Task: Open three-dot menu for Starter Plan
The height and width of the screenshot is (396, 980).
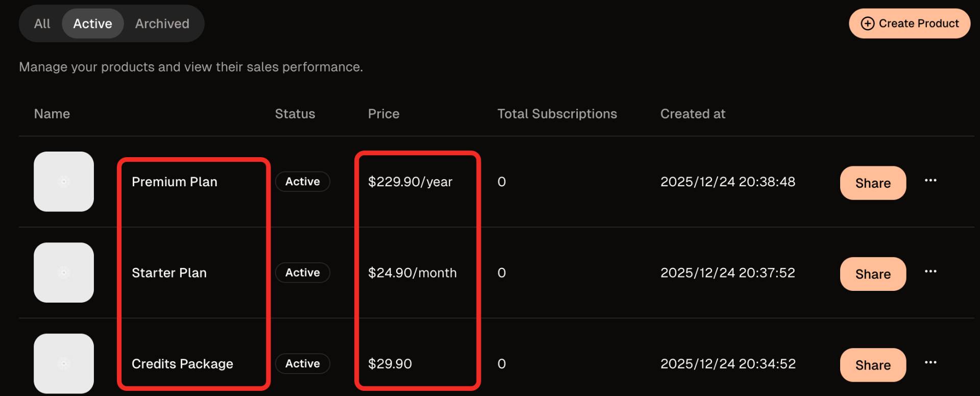Action: pos(930,271)
